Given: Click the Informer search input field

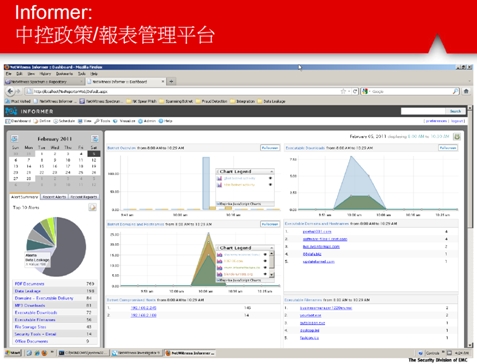Looking at the screenshot, I should pos(423,111).
